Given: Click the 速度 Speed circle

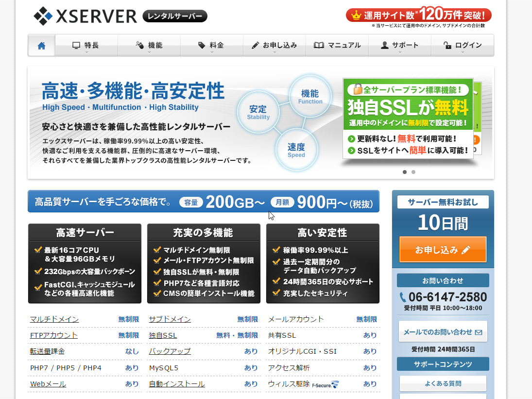Looking at the screenshot, I should tap(296, 150).
